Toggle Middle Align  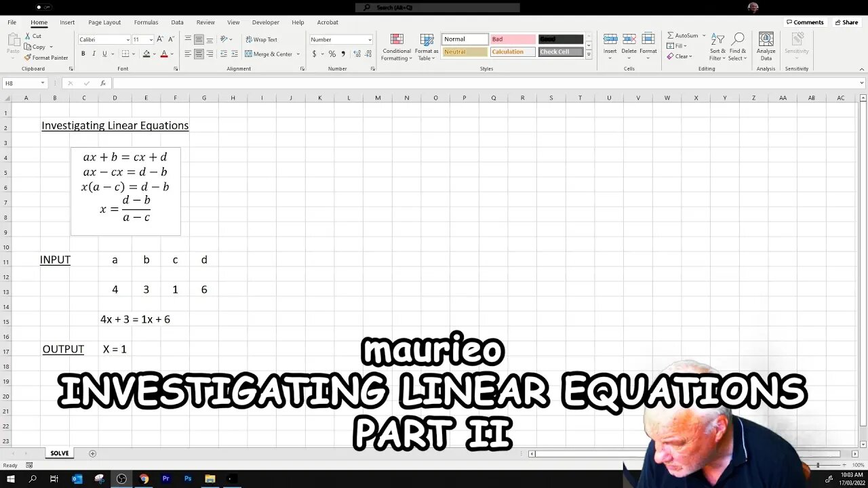click(199, 39)
